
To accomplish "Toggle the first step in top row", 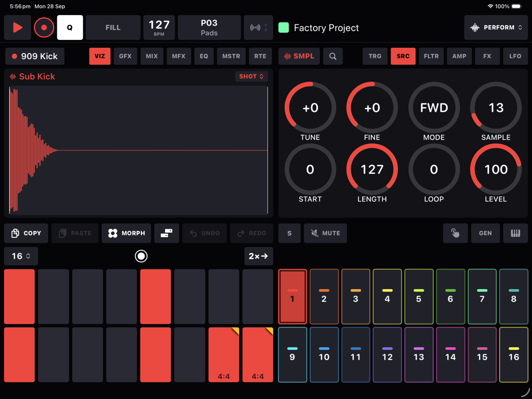I will point(19,297).
